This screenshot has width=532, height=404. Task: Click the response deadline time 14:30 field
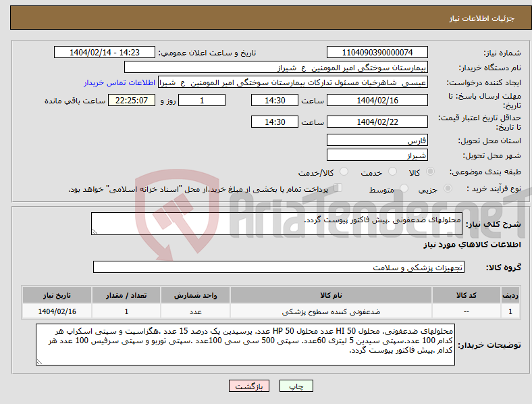[x=275, y=100]
